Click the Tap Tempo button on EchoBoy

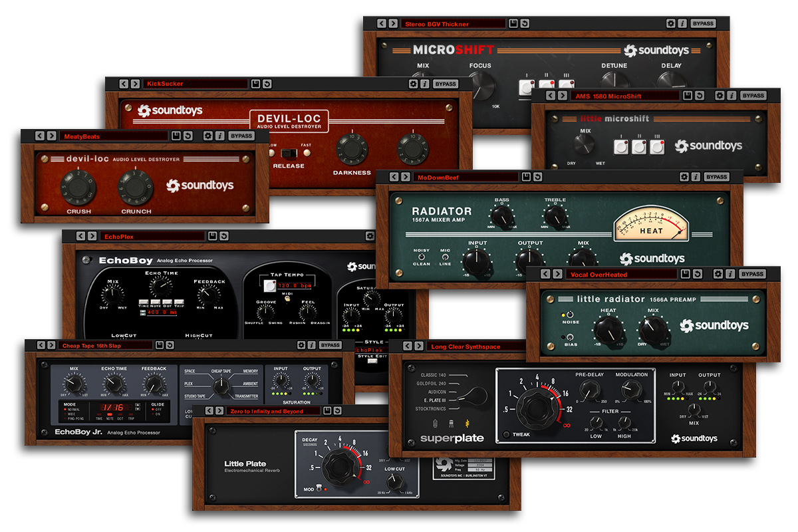coord(269,287)
